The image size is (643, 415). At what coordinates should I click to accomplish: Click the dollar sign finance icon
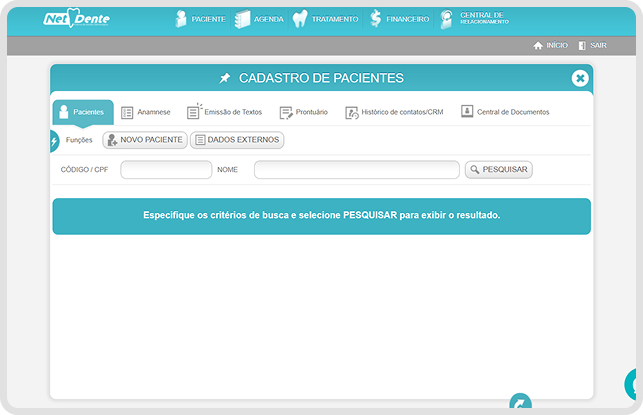375,19
